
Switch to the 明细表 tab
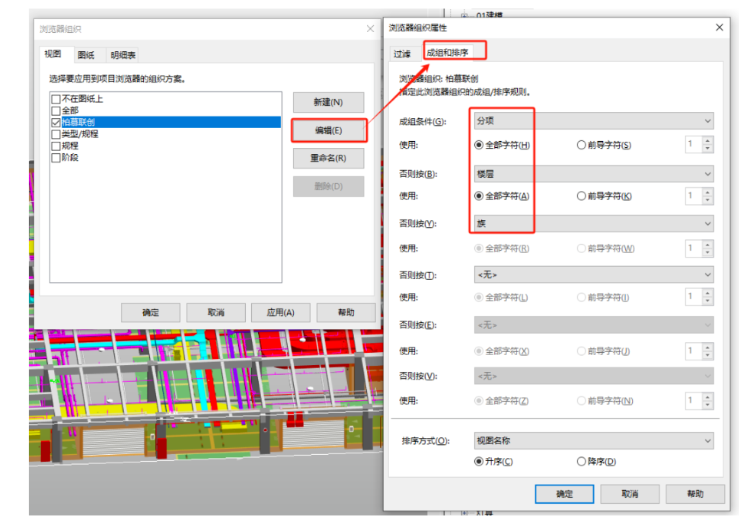[123, 55]
